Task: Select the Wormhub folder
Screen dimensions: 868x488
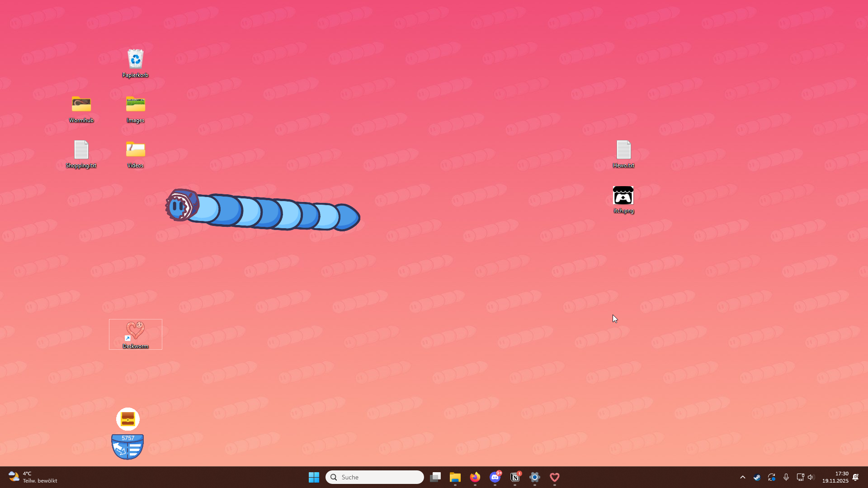Action: point(81,105)
